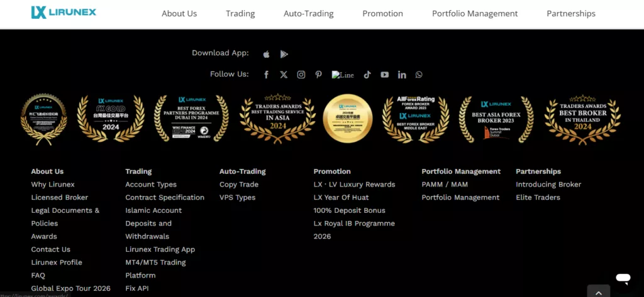Open MT4/MT5 Trading Platform link
Screen dimensions: 644x297
pos(156,269)
